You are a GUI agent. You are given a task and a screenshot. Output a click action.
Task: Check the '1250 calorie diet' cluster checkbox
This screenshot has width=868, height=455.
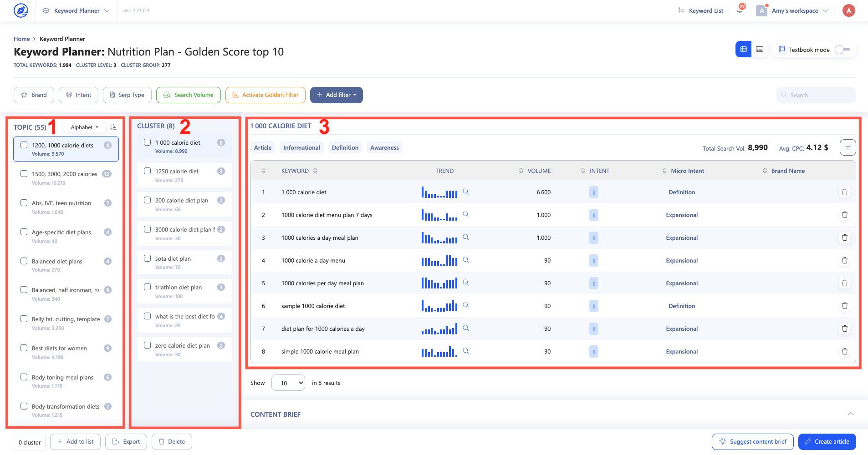pyautogui.click(x=148, y=171)
